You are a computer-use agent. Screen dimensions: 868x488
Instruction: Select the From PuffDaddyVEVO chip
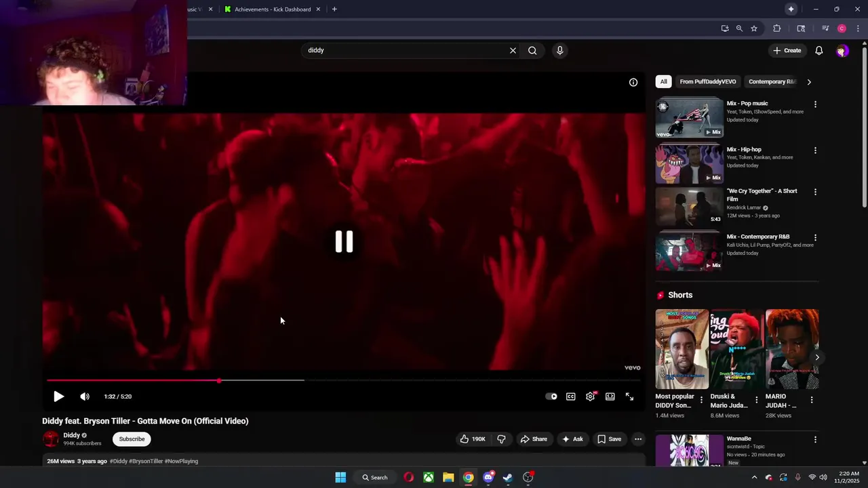707,82
